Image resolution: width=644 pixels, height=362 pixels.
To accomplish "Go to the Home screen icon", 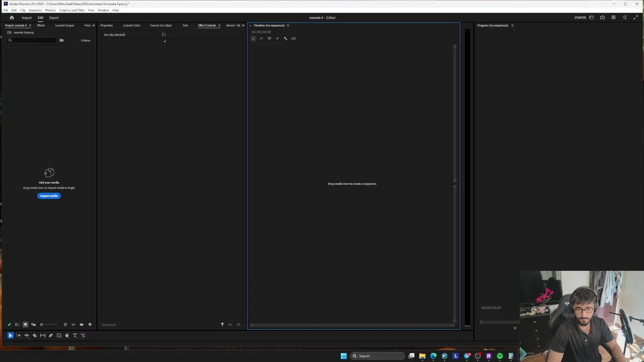I will coord(12,18).
